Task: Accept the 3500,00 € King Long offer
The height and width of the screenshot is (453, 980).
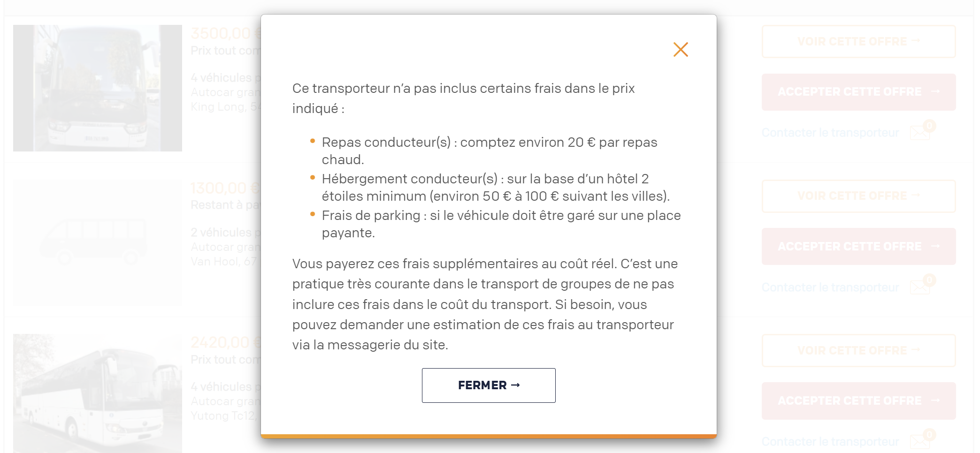Action: (858, 92)
